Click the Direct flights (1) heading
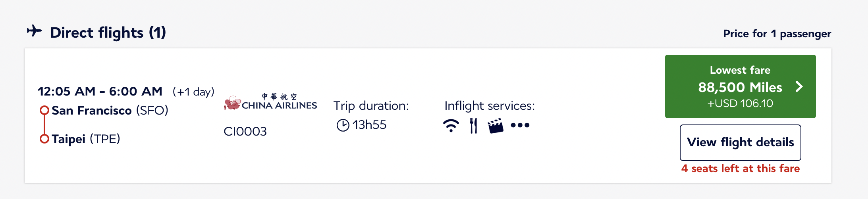The image size is (868, 199). point(108,33)
